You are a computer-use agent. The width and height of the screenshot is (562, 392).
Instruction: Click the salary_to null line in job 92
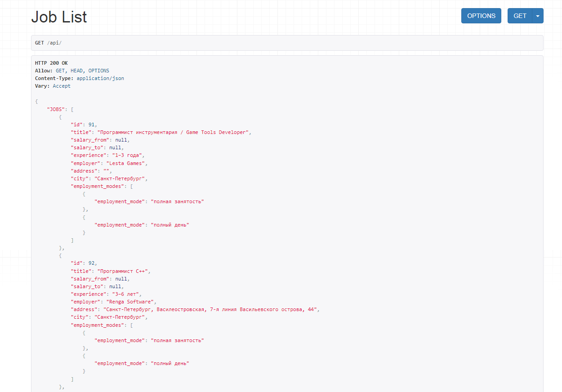[x=97, y=286]
